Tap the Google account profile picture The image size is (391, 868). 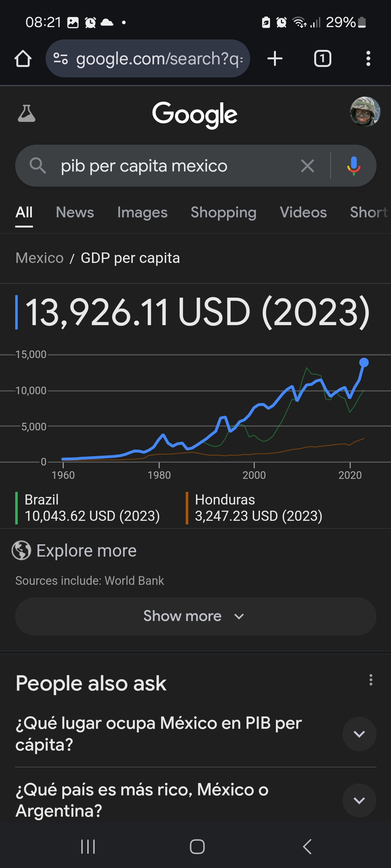click(x=365, y=112)
